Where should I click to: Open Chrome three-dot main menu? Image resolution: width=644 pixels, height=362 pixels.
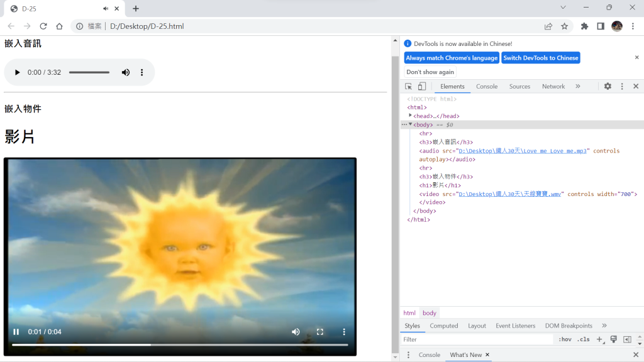coord(633,26)
